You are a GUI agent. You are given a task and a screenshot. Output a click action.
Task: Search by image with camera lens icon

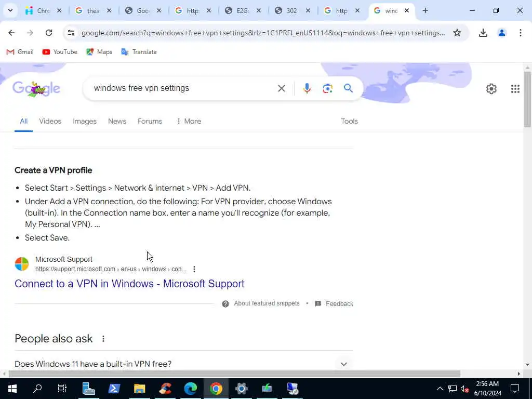point(327,88)
